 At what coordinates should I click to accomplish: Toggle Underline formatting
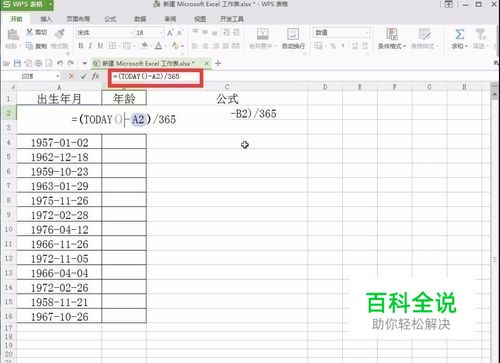pos(100,46)
